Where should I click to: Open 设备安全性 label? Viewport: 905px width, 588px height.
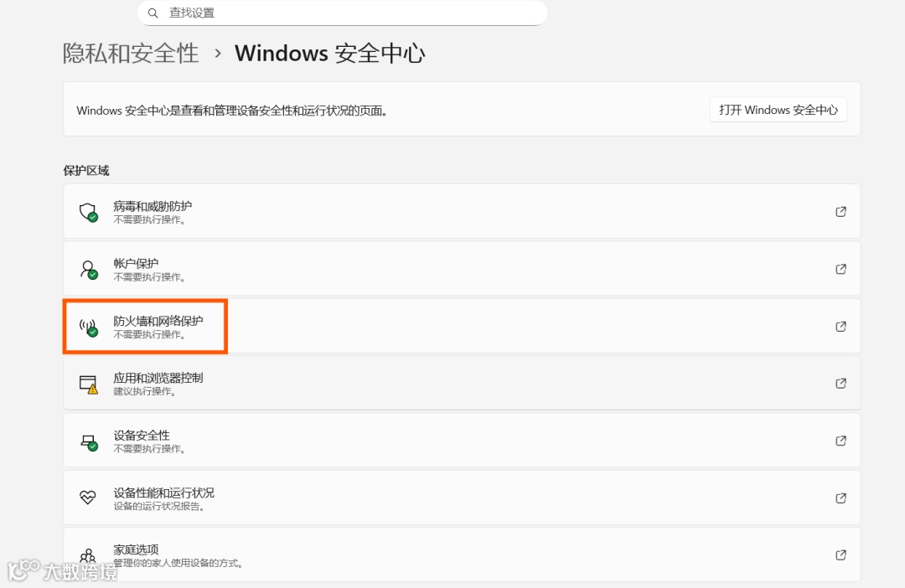tap(142, 435)
